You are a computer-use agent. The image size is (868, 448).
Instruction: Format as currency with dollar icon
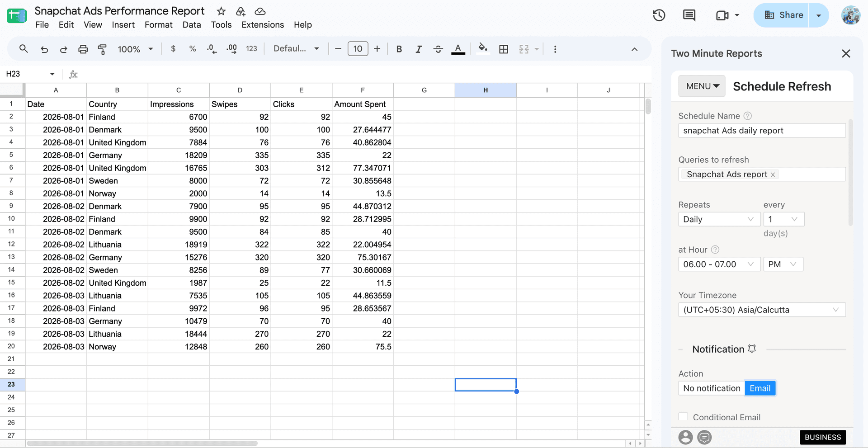tap(173, 49)
